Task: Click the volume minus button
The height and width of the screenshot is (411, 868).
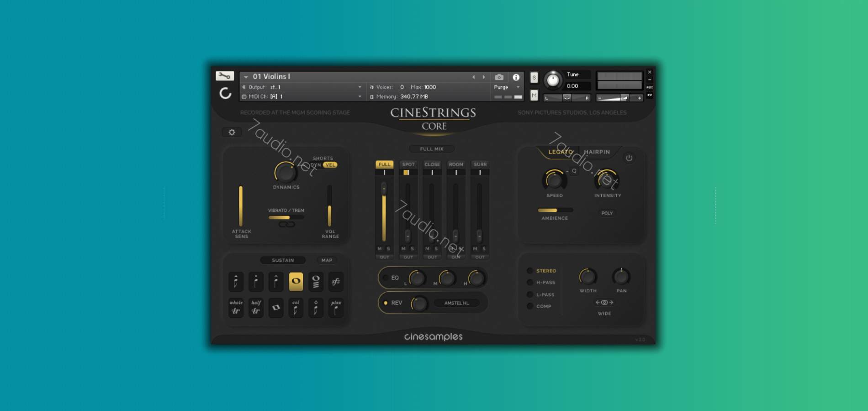Action: pyautogui.click(x=600, y=98)
